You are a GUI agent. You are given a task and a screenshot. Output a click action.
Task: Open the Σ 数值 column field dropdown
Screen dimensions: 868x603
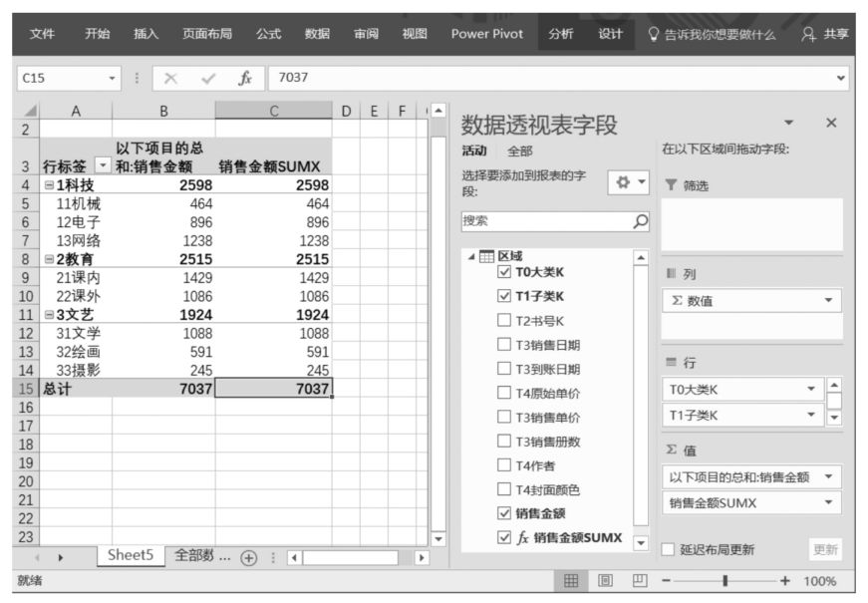pyautogui.click(x=829, y=301)
